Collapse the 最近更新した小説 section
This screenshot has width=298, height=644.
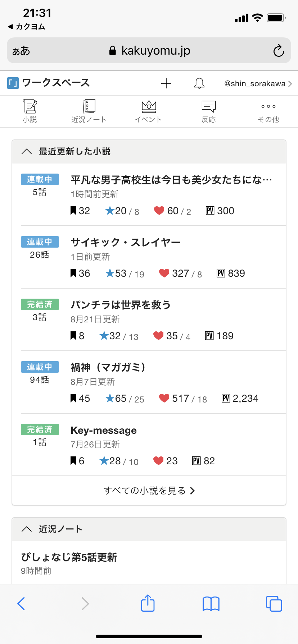(27, 152)
